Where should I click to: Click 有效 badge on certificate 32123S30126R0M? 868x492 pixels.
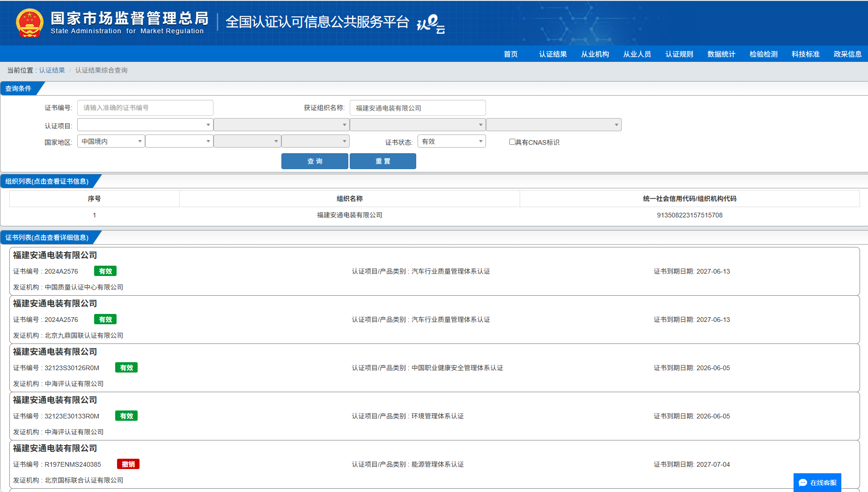pyautogui.click(x=126, y=367)
